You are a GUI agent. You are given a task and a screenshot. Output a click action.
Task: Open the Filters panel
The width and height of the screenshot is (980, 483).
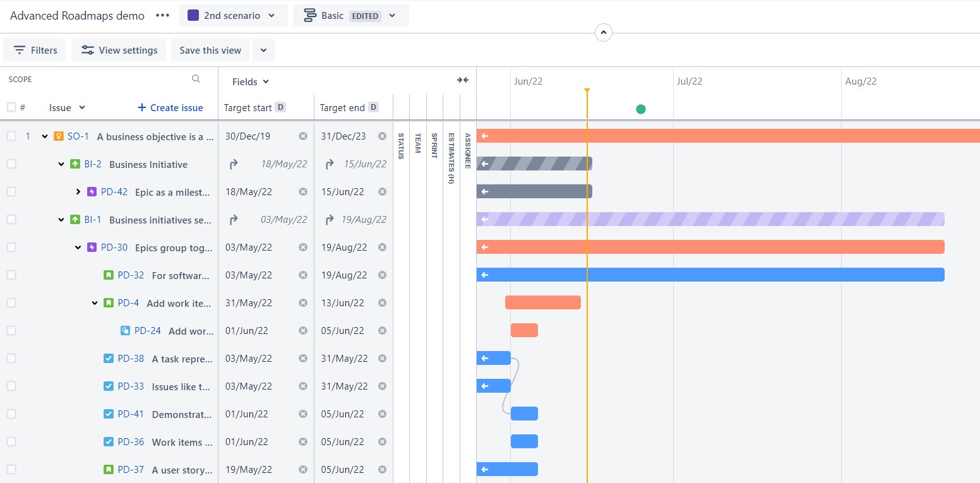pos(35,50)
